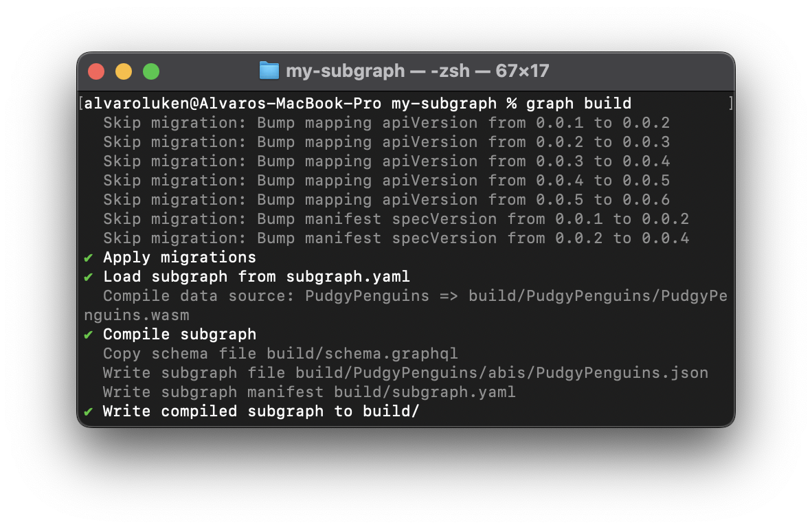Close the terminal with the red button
The height and width of the screenshot is (529, 812).
pos(96,71)
